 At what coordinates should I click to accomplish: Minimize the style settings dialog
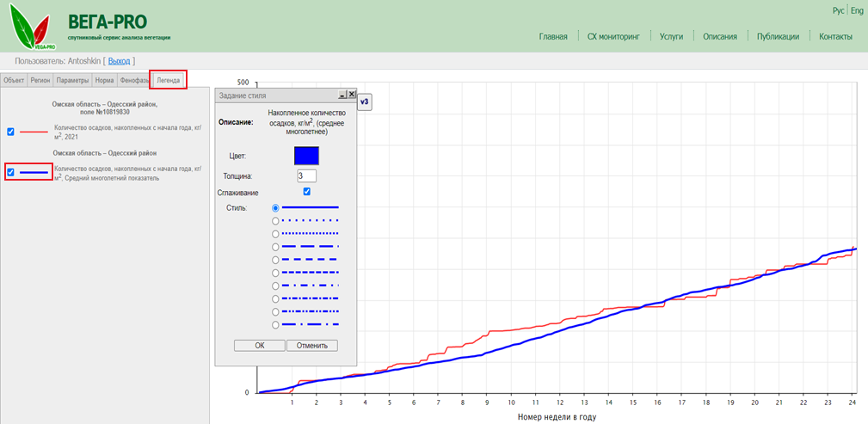pyautogui.click(x=342, y=95)
